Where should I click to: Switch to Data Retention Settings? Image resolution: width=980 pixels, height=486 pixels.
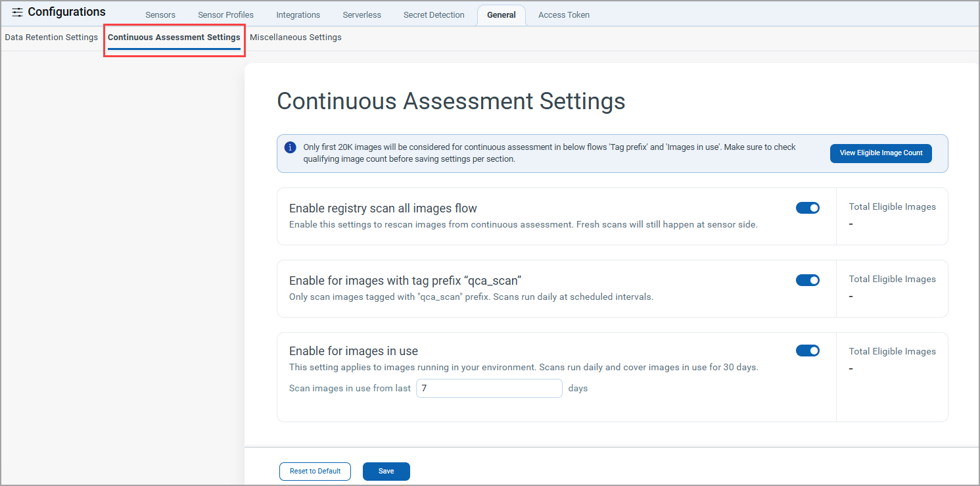(x=51, y=37)
